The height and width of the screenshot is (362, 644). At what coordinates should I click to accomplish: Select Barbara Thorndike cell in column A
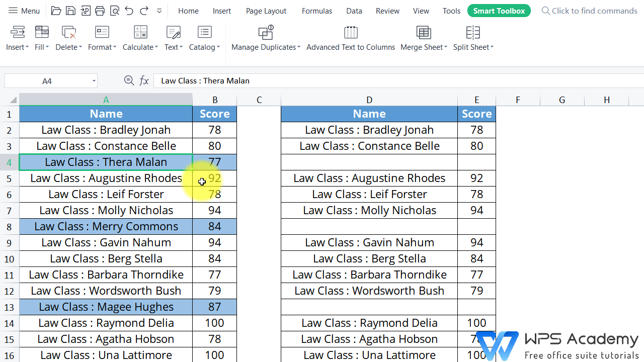106,275
